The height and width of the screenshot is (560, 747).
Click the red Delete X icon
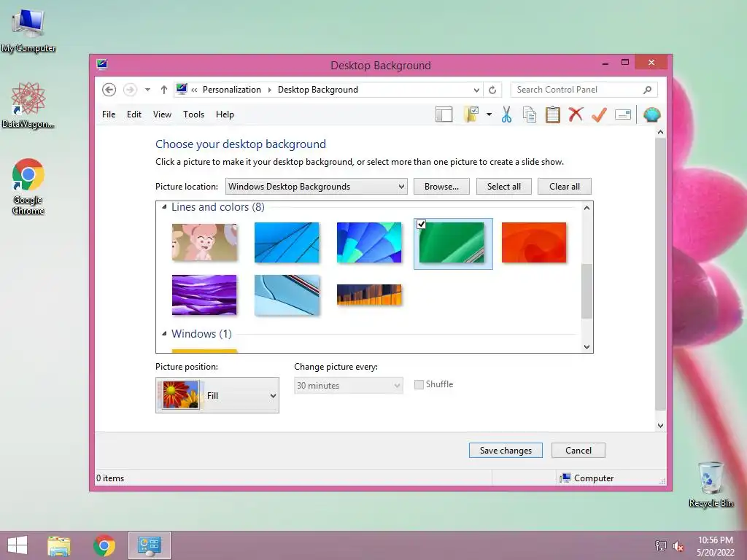tap(576, 114)
